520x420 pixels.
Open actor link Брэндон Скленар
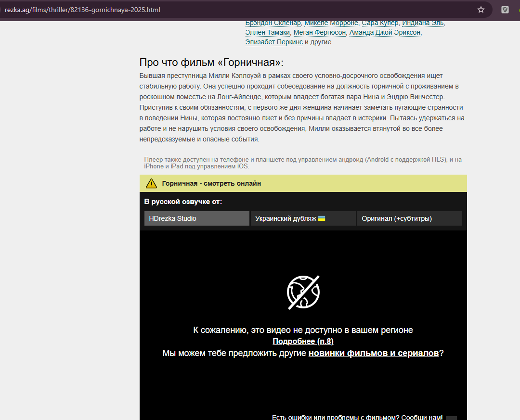click(273, 23)
